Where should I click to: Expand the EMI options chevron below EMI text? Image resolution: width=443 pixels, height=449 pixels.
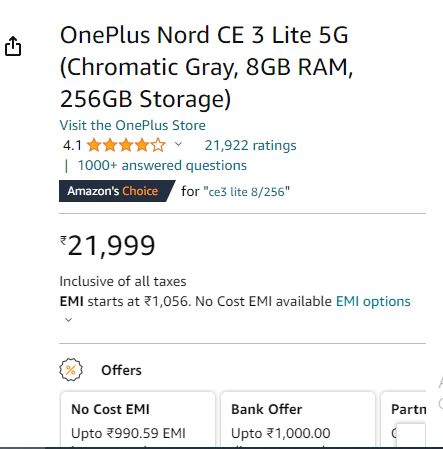pyautogui.click(x=68, y=320)
